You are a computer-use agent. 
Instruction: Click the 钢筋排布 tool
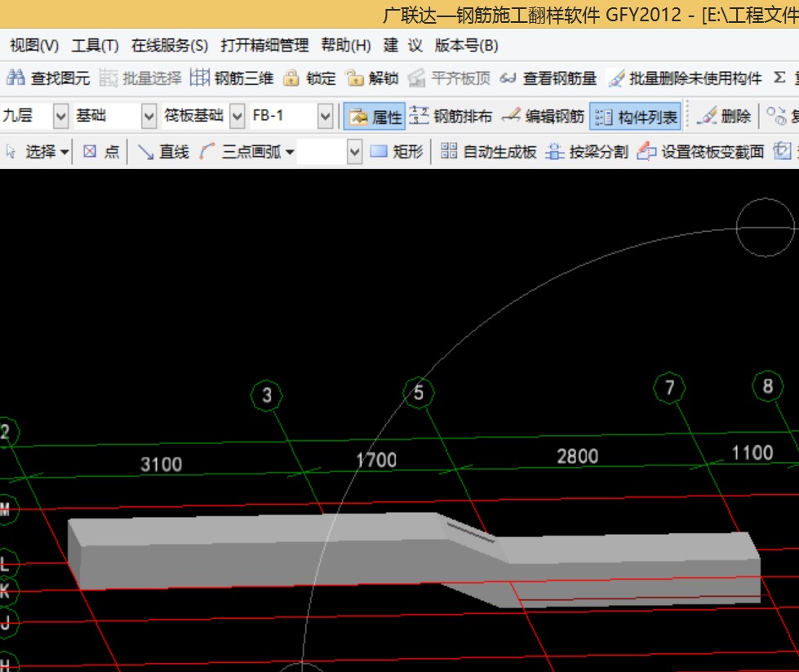tap(451, 117)
